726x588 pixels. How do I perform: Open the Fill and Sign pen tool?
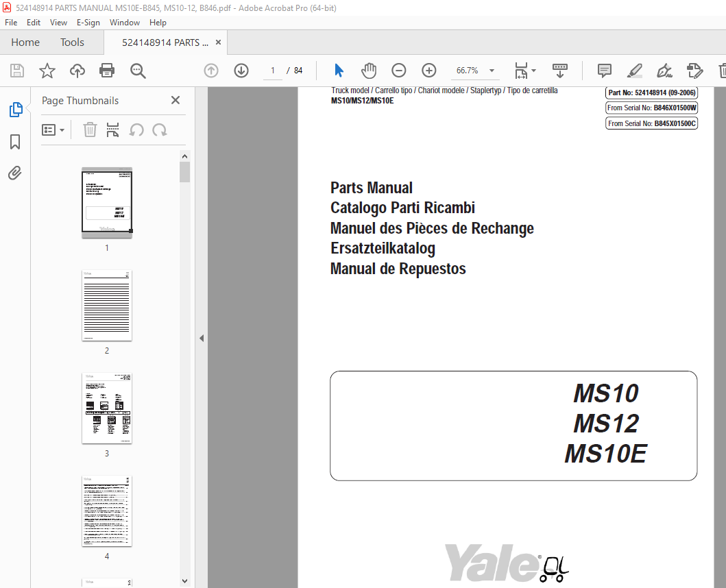tap(664, 71)
